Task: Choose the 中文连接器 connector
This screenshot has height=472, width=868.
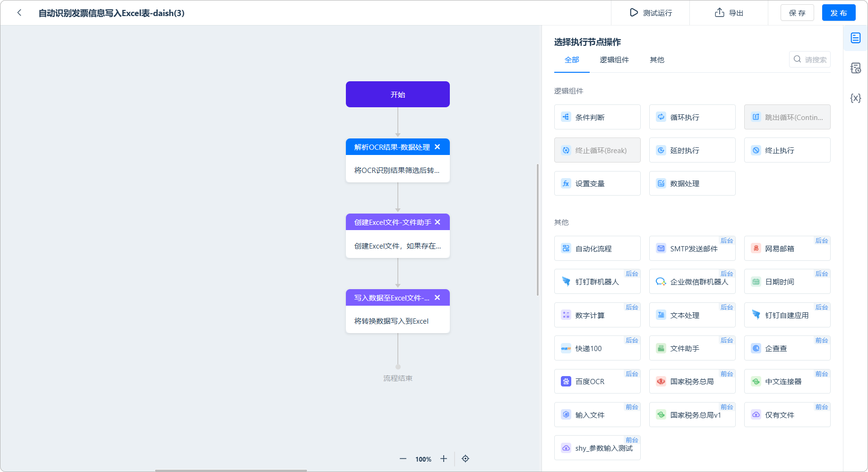Action: (787, 381)
